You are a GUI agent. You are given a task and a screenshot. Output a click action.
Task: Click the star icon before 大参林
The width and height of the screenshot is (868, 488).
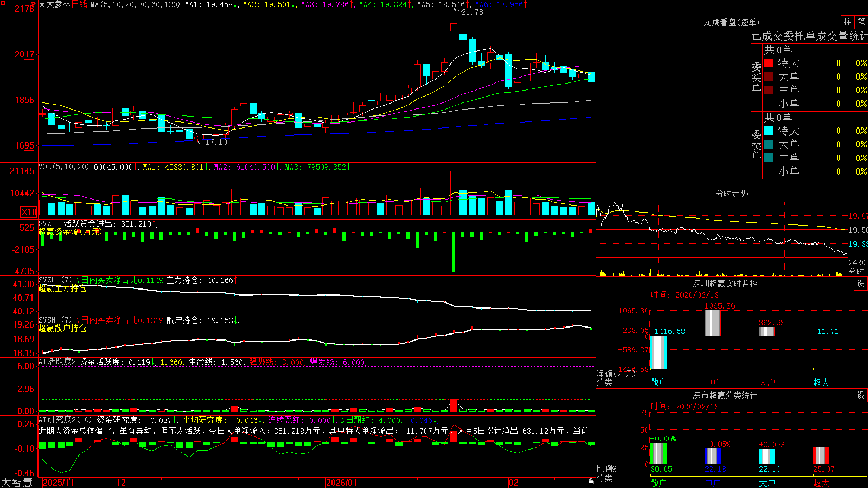coord(42,4)
